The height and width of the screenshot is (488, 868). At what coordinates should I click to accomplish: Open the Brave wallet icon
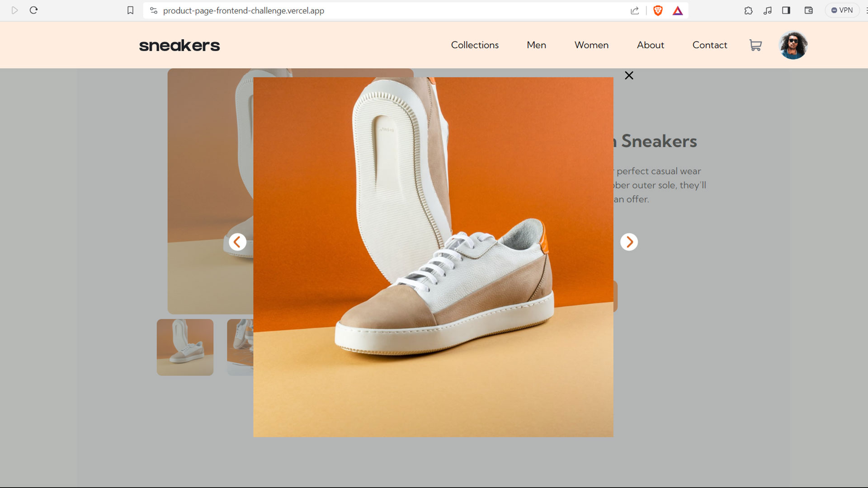[x=809, y=10]
